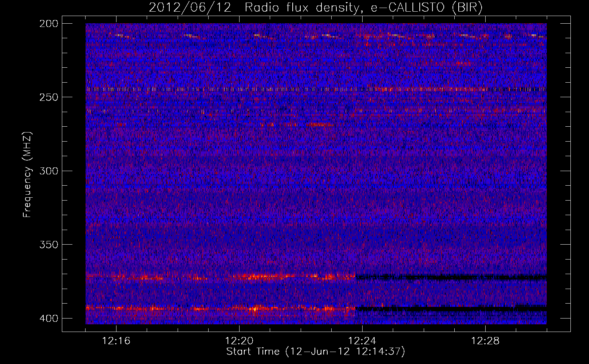Viewport: 589px width, 364px height.
Task: Click the frequency tick label 300
Action: point(49,171)
